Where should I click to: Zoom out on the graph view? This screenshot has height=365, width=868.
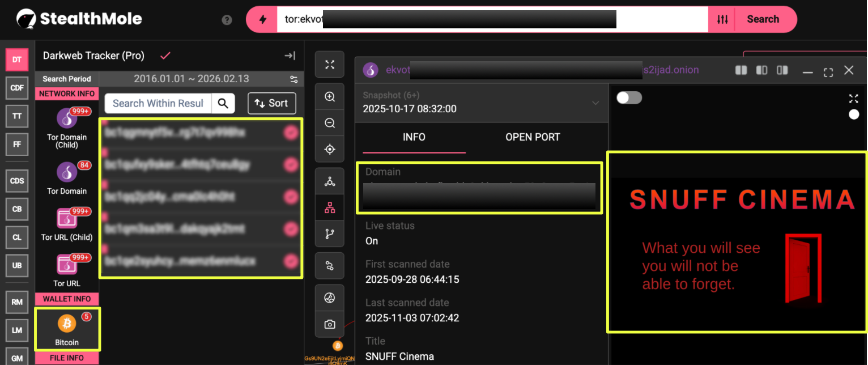[330, 123]
